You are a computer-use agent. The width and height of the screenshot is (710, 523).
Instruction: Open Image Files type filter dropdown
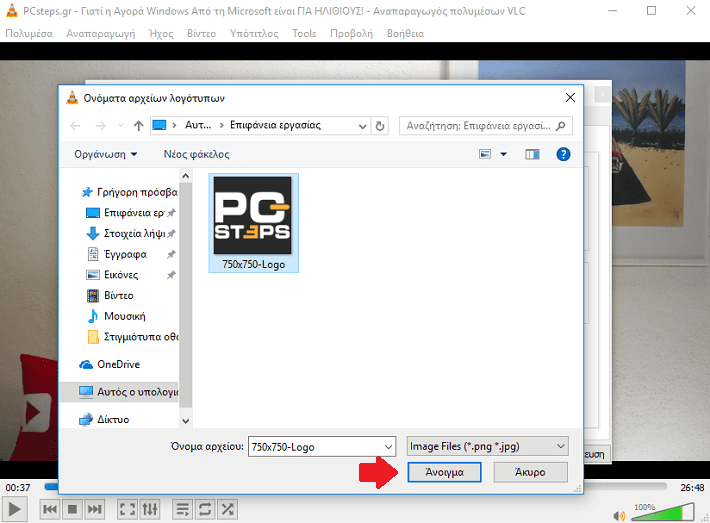point(488,446)
